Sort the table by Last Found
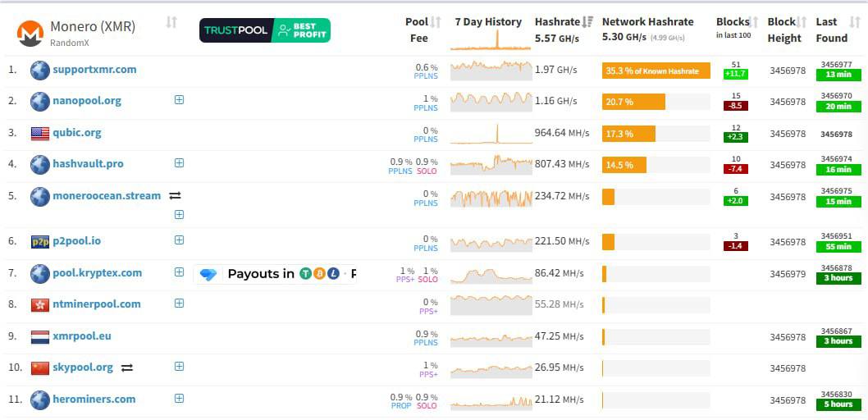 (x=855, y=22)
